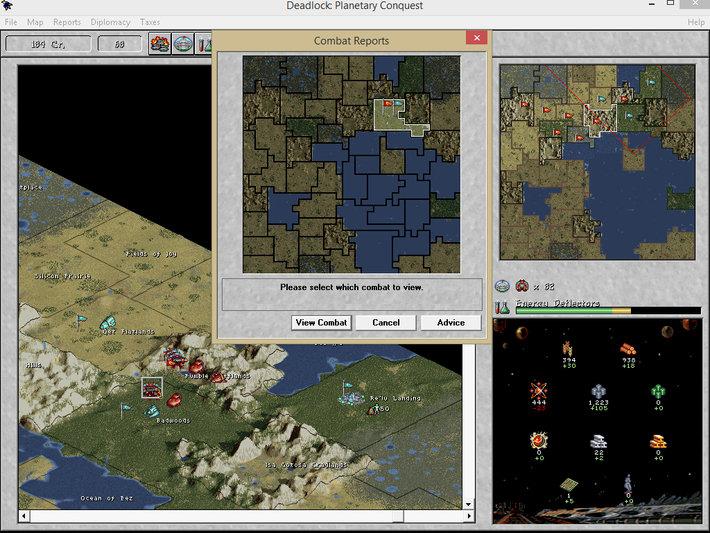The image size is (710, 533).
Task: Click the red alien population icon
Action: tap(522, 286)
